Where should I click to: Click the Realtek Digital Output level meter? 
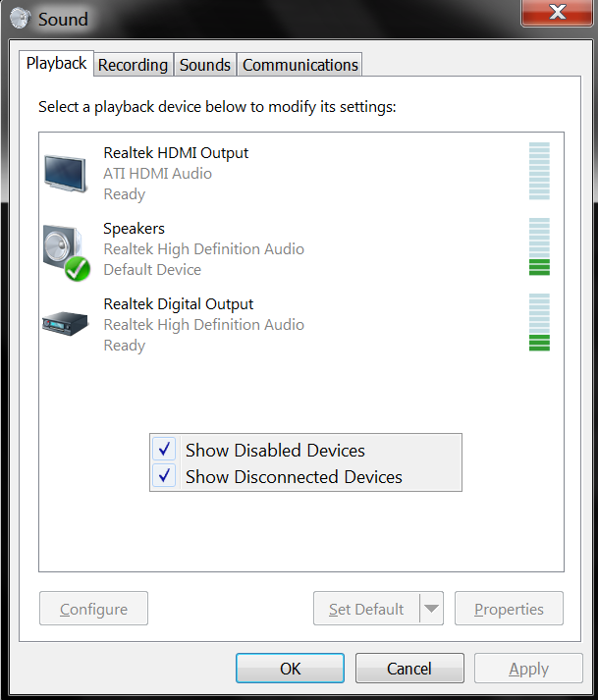click(x=539, y=322)
